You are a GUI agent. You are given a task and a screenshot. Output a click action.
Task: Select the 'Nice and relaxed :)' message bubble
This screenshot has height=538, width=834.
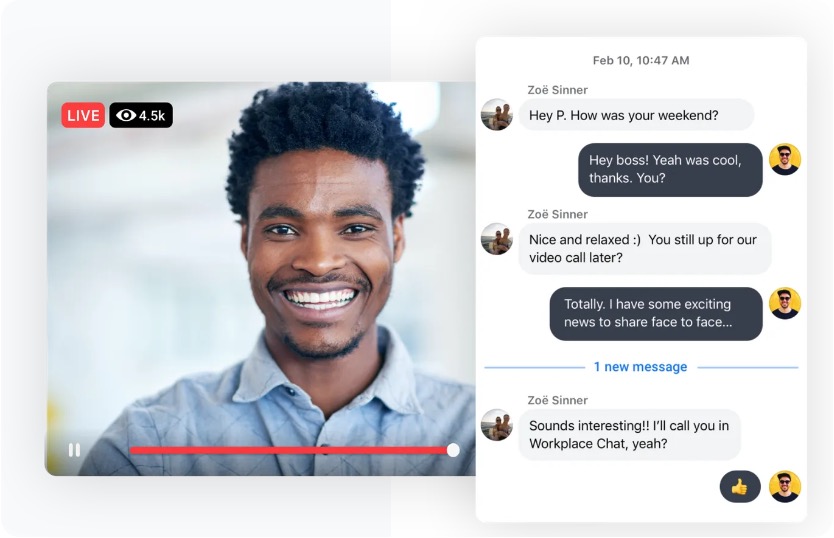(x=644, y=248)
